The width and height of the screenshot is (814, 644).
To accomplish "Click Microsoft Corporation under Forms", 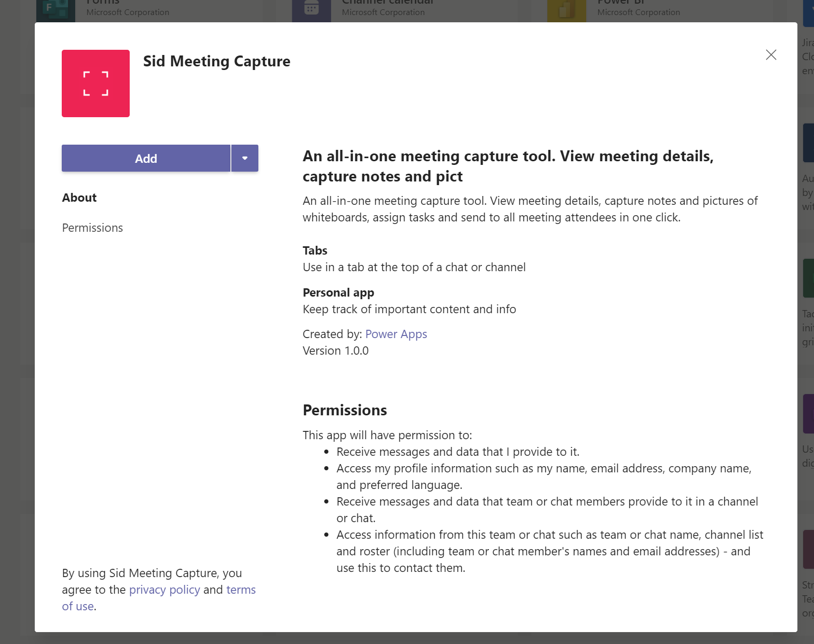I will pos(128,12).
